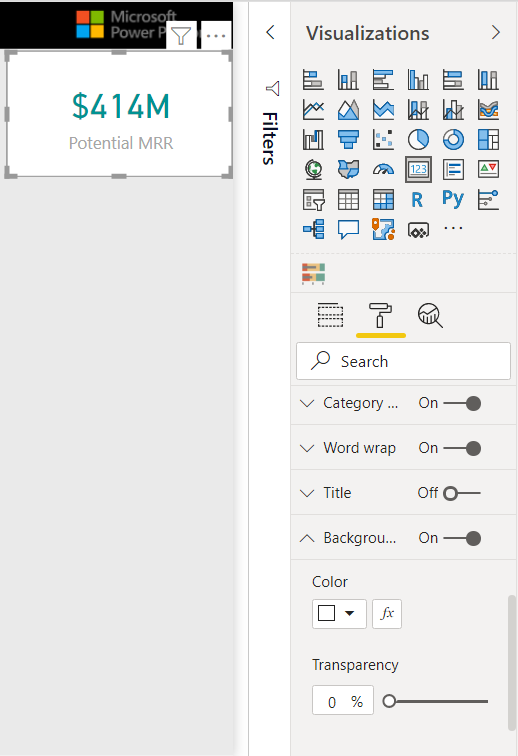
Task: Select the Python visual icon
Action: point(453,199)
